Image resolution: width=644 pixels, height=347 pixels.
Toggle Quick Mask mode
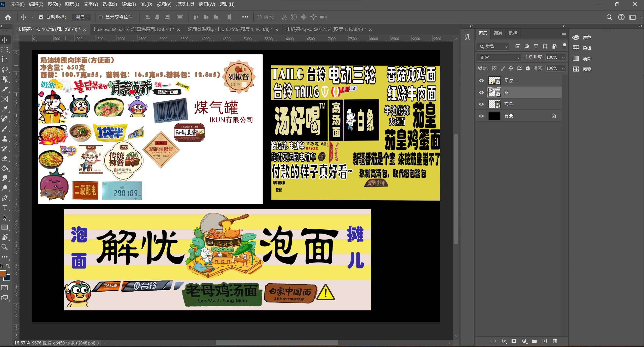pyautogui.click(x=5, y=288)
